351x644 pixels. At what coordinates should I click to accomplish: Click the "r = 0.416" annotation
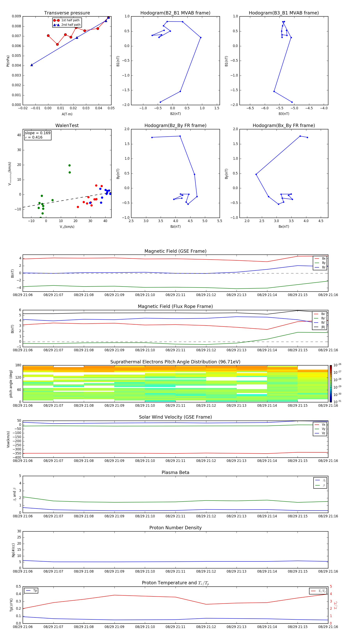(34, 137)
